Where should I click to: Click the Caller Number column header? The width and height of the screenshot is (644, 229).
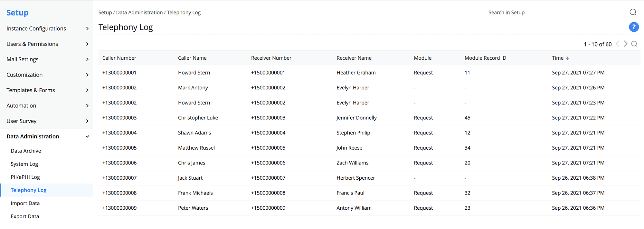coord(119,58)
